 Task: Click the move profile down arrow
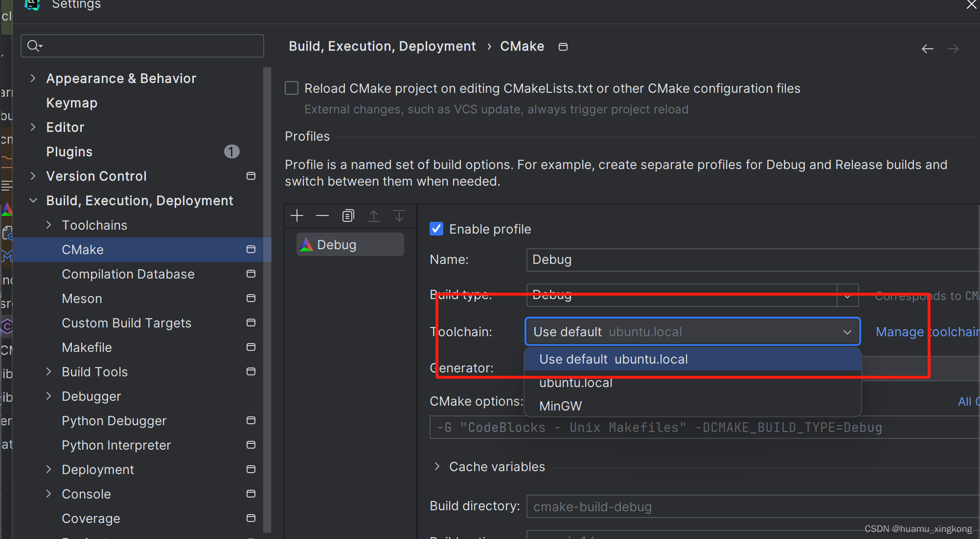point(399,216)
